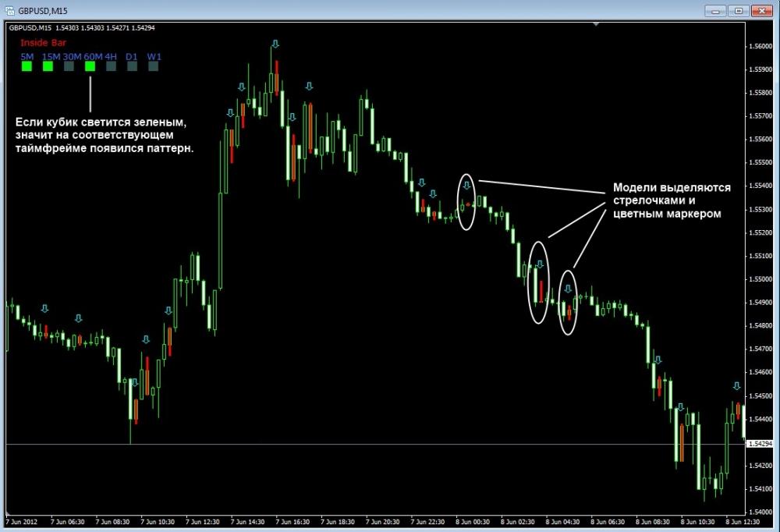Click the chart shift triangle marker at top

click(x=596, y=24)
